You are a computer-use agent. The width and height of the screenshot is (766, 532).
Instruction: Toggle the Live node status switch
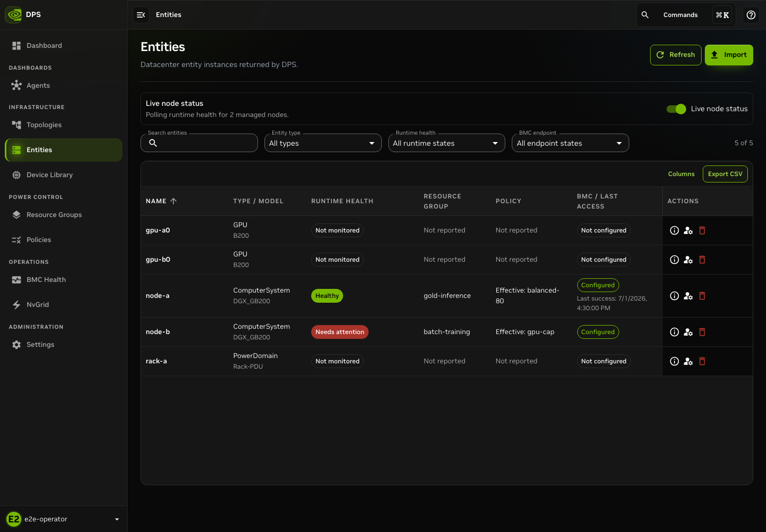click(x=676, y=109)
